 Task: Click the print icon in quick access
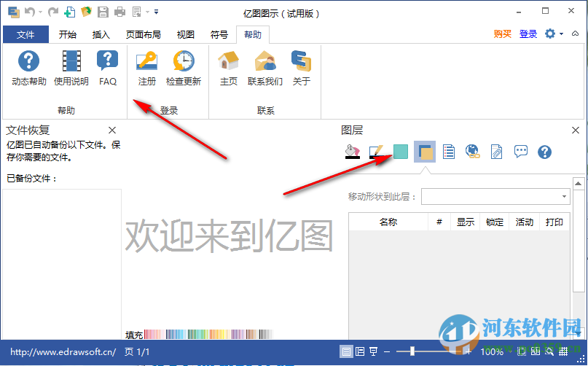(x=119, y=12)
